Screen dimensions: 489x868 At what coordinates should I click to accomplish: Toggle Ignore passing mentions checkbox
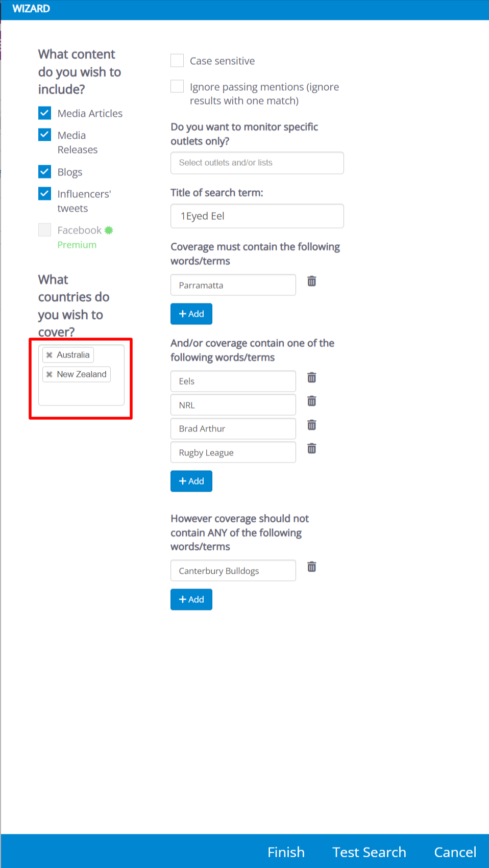click(x=177, y=86)
